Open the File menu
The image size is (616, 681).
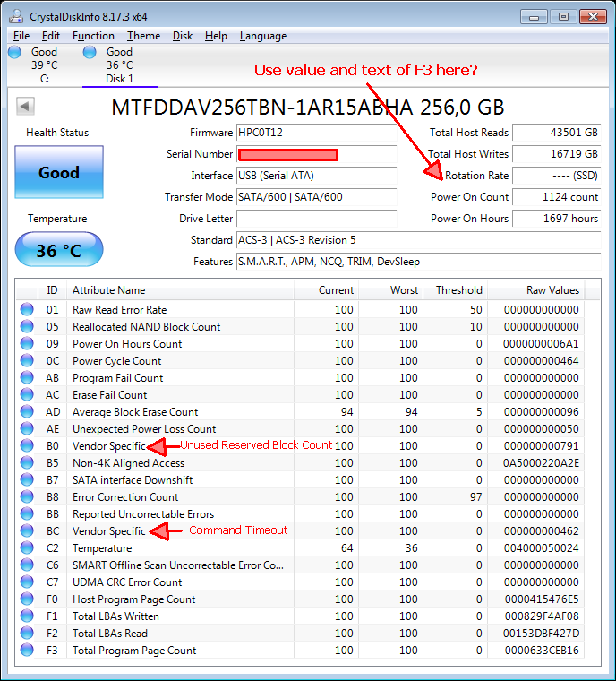coord(21,36)
